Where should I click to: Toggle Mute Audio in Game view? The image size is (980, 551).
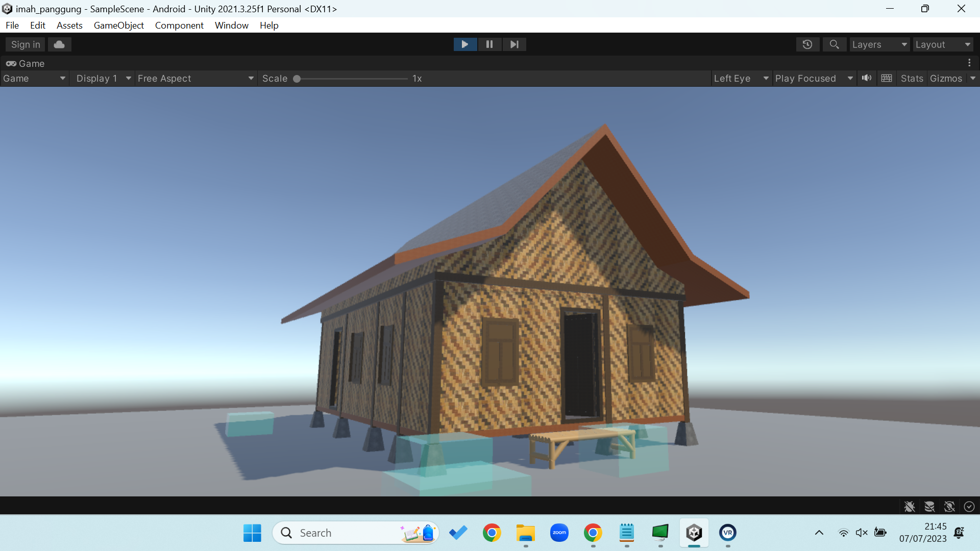867,78
